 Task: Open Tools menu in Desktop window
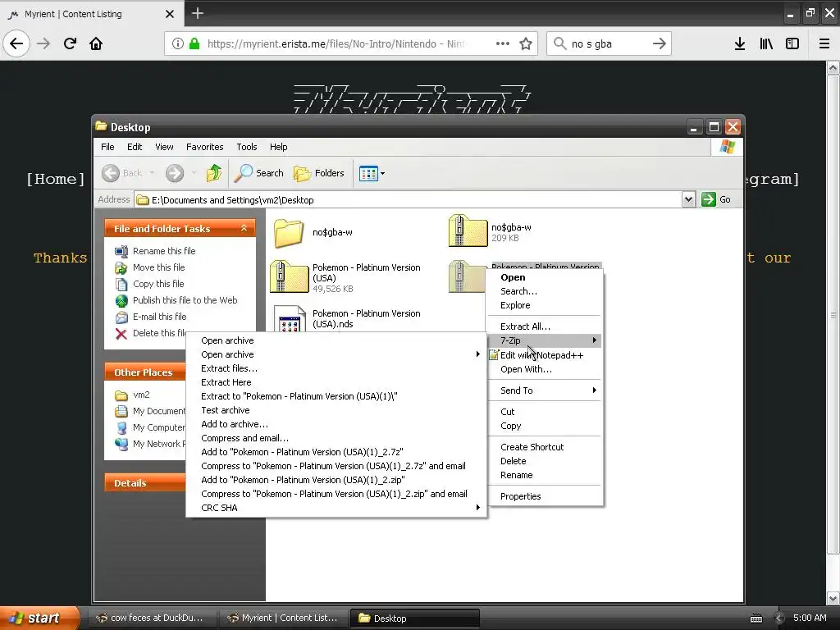click(x=246, y=147)
